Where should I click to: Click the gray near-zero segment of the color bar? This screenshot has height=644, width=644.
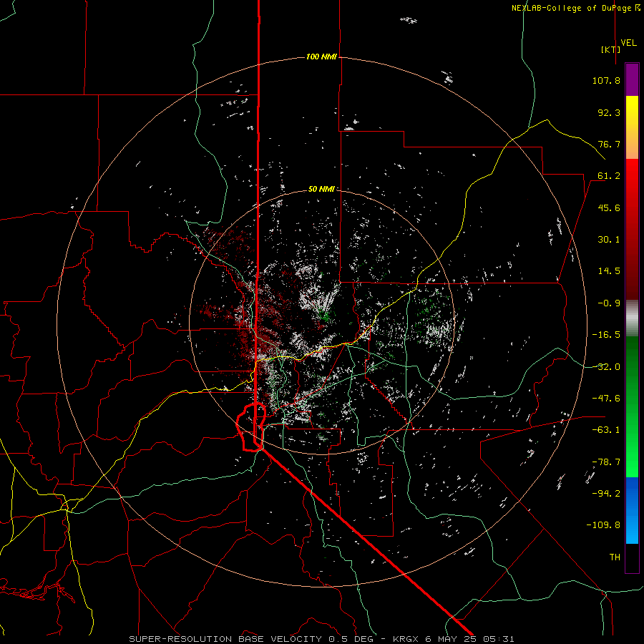[x=632, y=318]
